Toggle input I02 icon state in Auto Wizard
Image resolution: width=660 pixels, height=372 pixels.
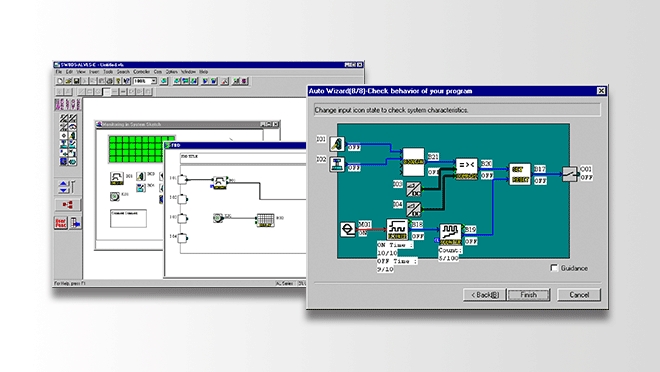point(337,164)
